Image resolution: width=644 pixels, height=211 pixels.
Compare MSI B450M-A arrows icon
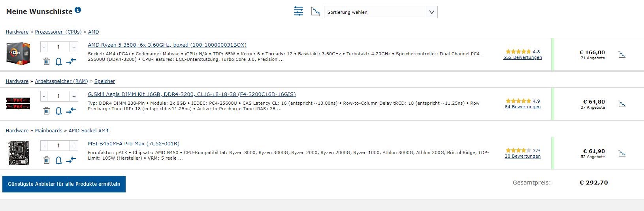pos(71,160)
